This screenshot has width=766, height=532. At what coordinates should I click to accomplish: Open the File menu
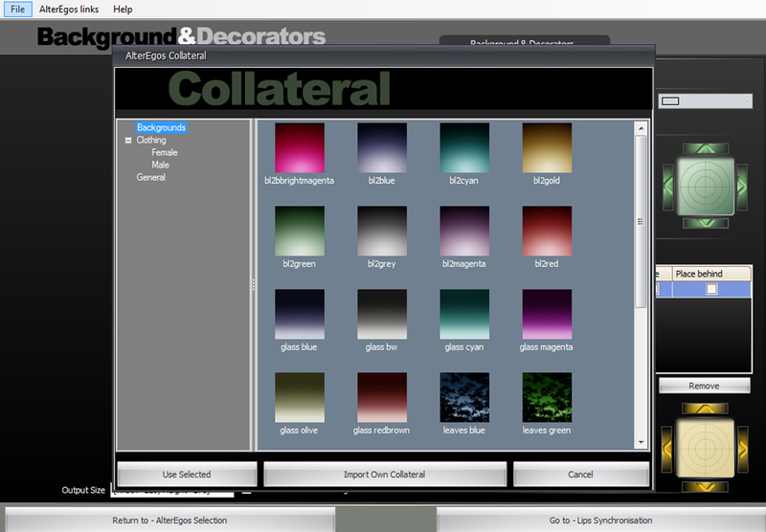coord(17,9)
